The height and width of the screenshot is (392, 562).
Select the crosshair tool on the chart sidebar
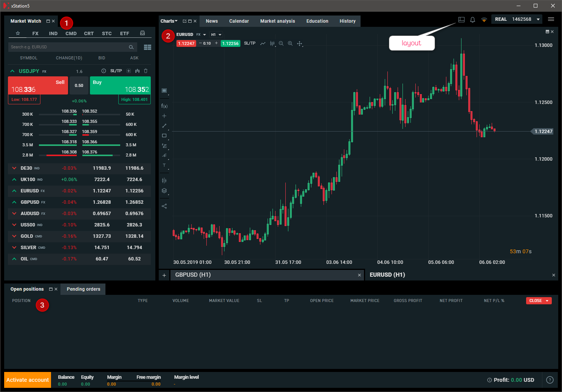(x=164, y=116)
